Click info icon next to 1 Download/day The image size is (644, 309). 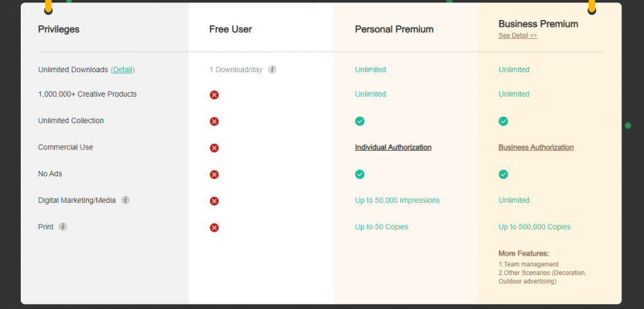(x=272, y=70)
